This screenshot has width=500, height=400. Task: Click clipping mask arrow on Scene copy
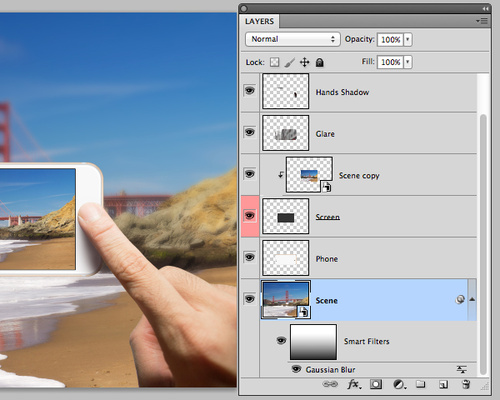click(281, 175)
